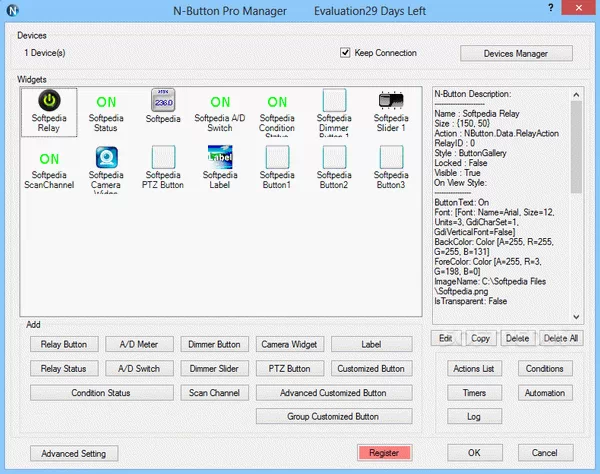Select the Softpedia Button3 widget
Screen dimensions: 600x474
[391, 159]
